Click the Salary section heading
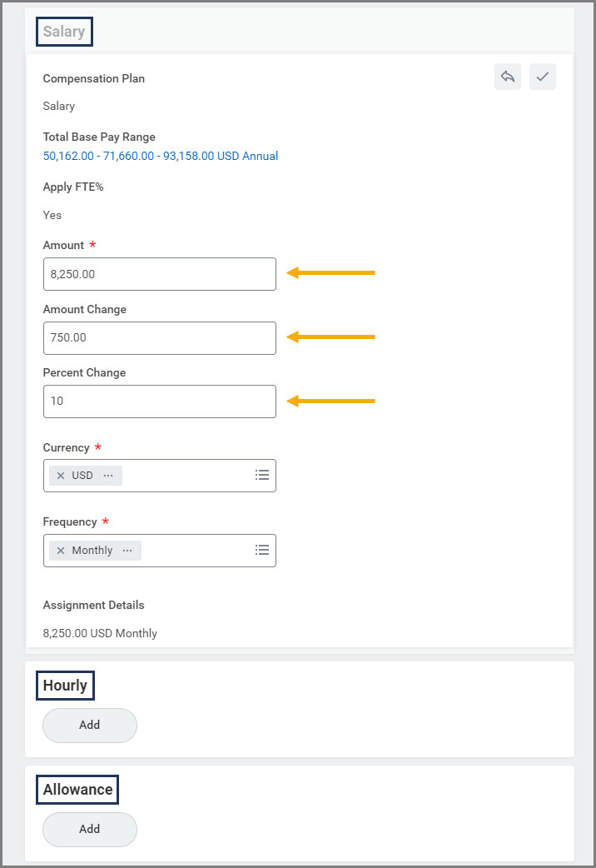This screenshot has height=868, width=596. (x=64, y=32)
